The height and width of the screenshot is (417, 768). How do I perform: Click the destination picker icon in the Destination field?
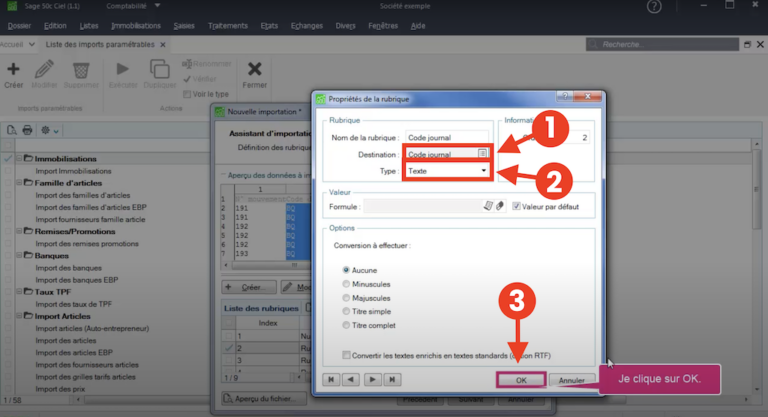(482, 154)
